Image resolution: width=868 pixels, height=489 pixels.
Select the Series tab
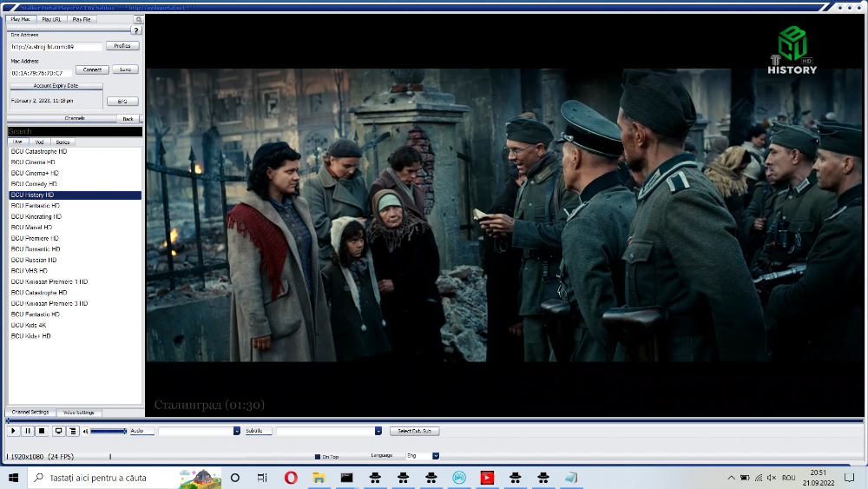[x=62, y=142]
